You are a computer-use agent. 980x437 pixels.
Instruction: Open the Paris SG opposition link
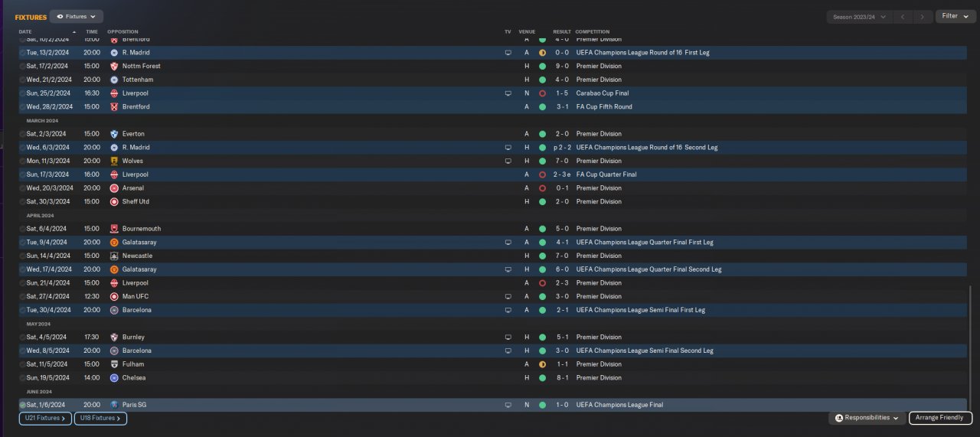[136, 405]
